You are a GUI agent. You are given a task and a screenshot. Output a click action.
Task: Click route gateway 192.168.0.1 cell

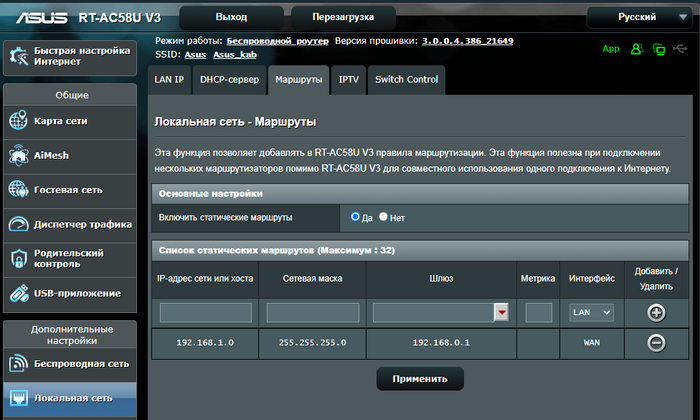coord(441,343)
